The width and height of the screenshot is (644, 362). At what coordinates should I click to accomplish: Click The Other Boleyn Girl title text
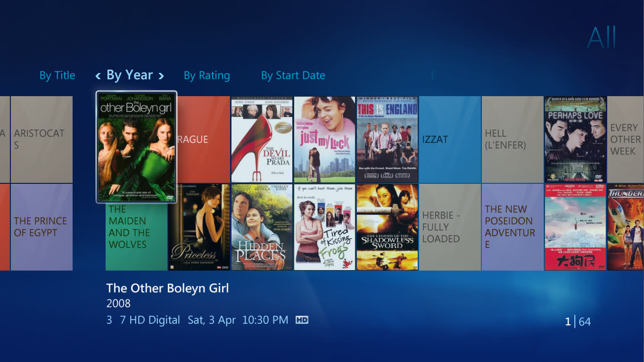click(167, 288)
